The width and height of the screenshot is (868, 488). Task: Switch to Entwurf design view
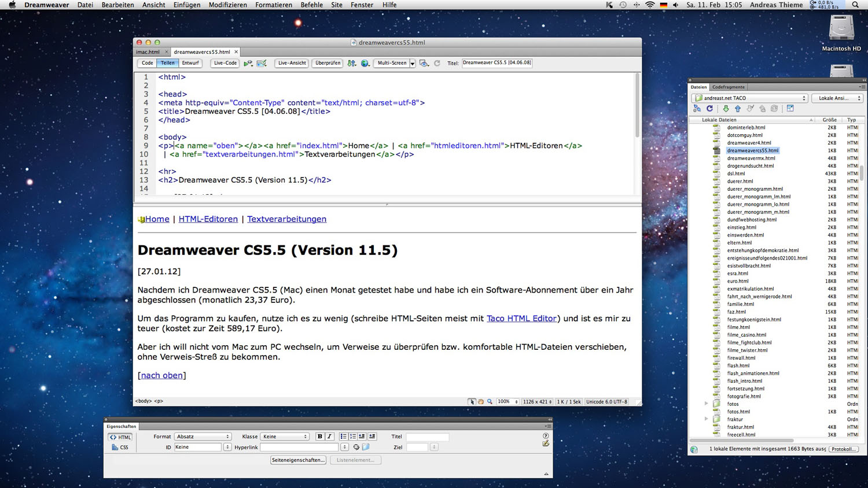coord(190,63)
